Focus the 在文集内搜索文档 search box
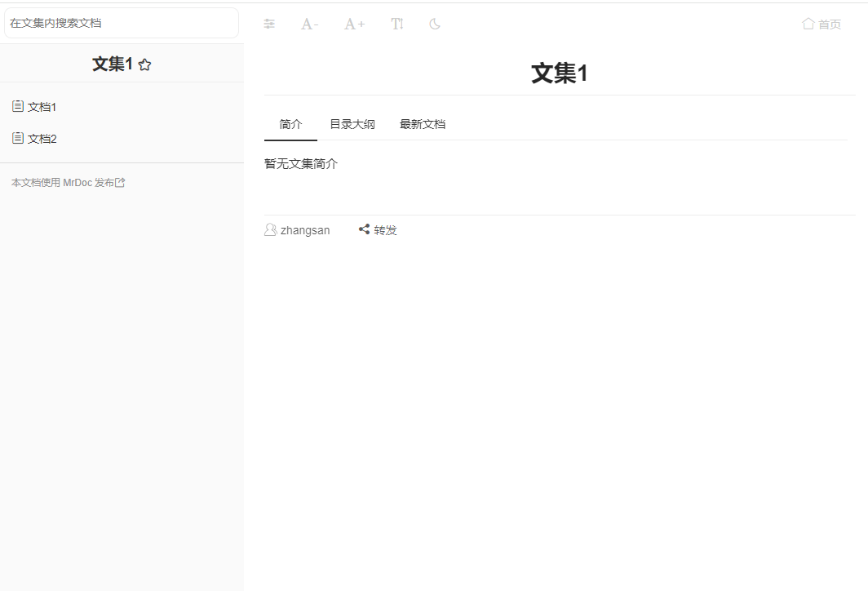This screenshot has width=868, height=591. click(x=121, y=23)
